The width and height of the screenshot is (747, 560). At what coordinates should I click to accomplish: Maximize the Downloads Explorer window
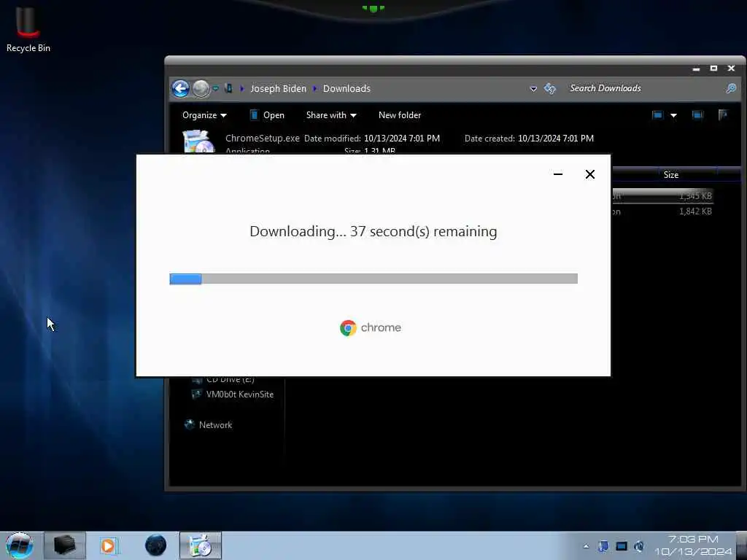(713, 69)
